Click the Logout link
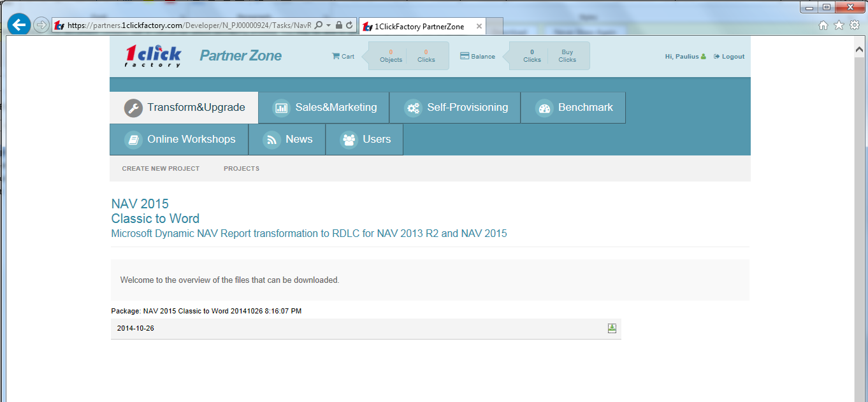 point(729,56)
